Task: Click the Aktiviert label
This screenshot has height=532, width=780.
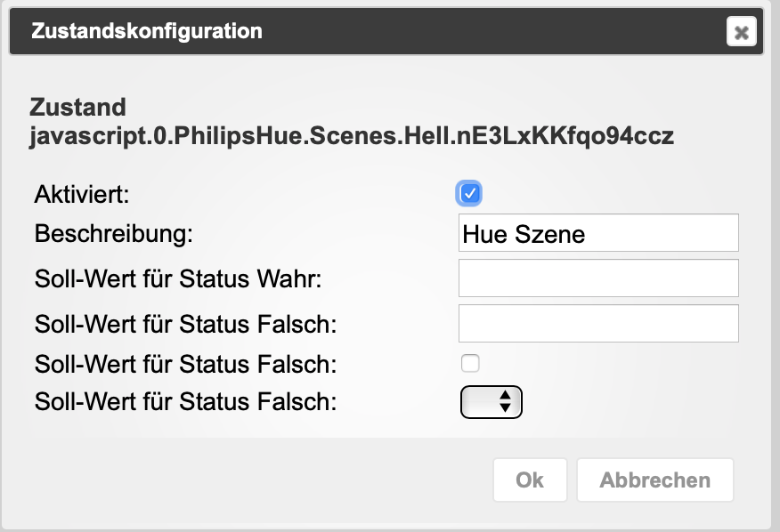Action: pos(82,193)
